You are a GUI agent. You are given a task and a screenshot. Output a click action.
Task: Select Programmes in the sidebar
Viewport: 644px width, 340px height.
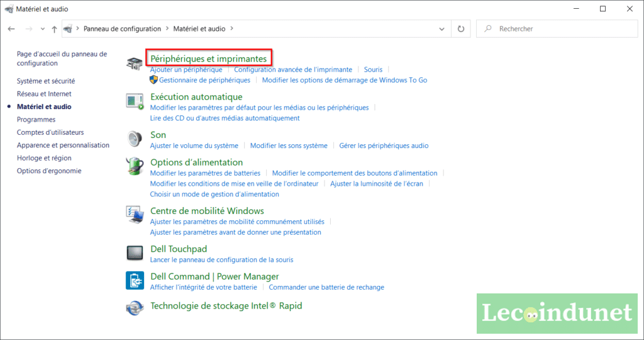coord(36,120)
